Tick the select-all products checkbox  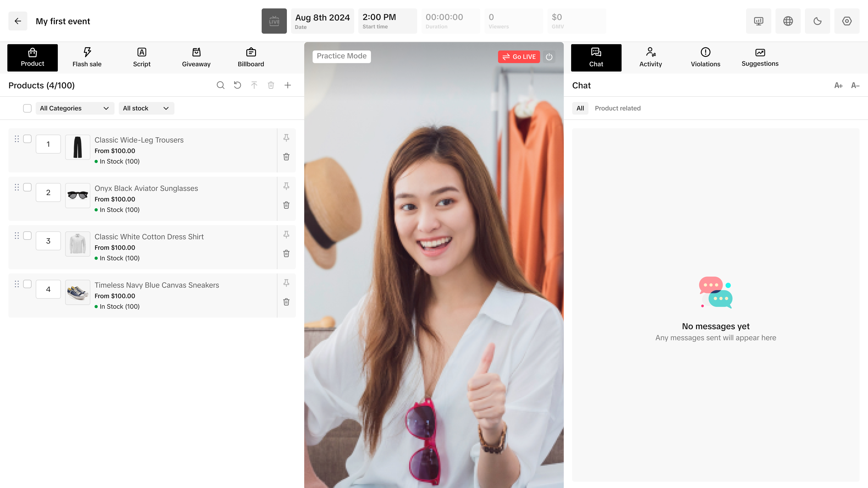[x=27, y=108]
